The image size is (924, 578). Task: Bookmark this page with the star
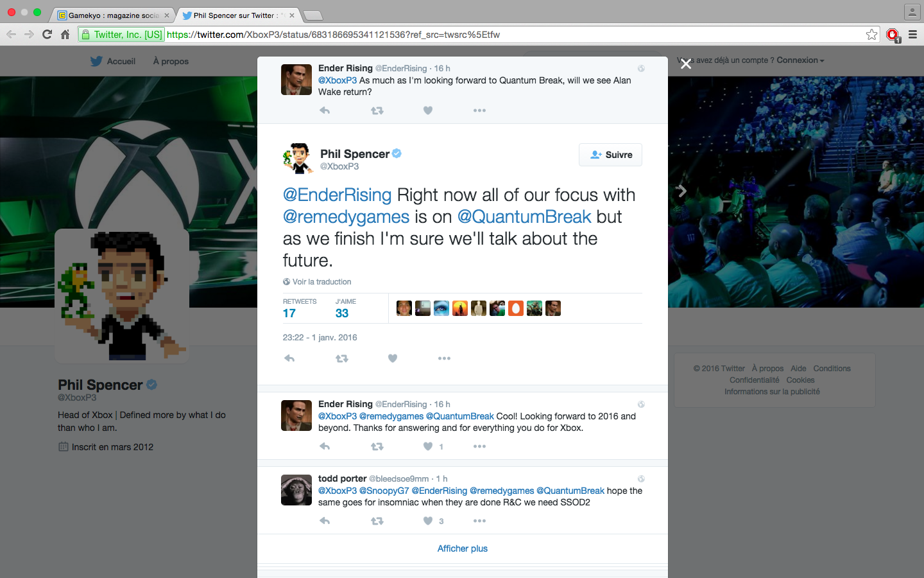pyautogui.click(x=871, y=35)
